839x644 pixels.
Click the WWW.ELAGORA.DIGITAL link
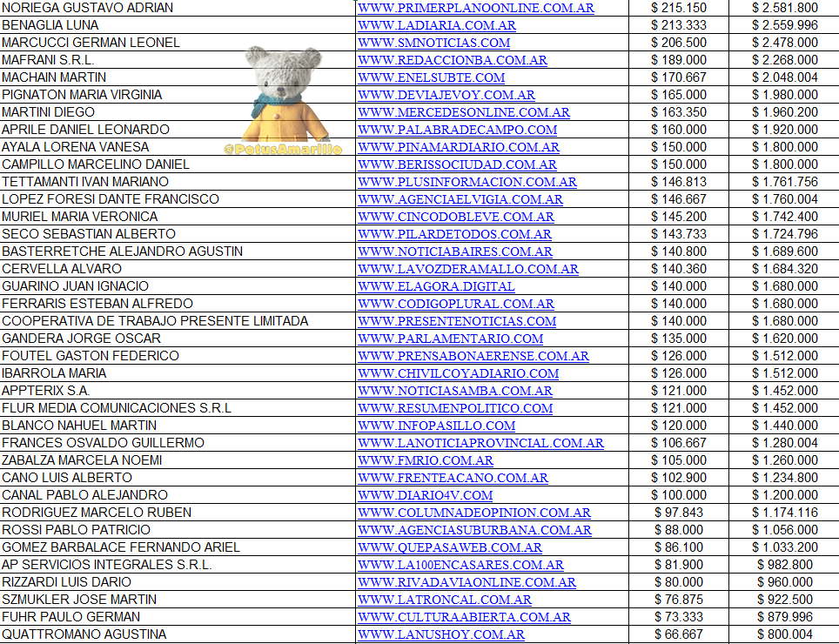click(436, 286)
